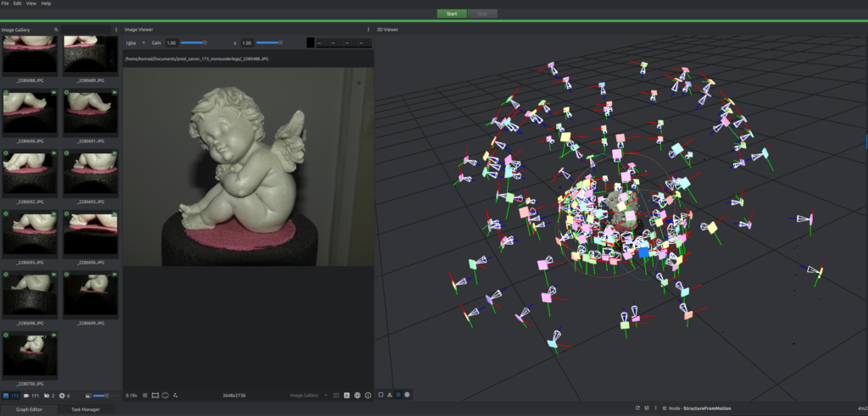Image resolution: width=868 pixels, height=416 pixels.
Task: Toggle the features display icon
Action: tap(175, 396)
